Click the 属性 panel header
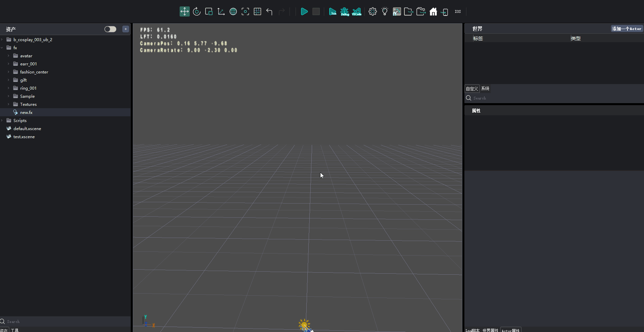This screenshot has width=644, height=332. click(x=476, y=111)
